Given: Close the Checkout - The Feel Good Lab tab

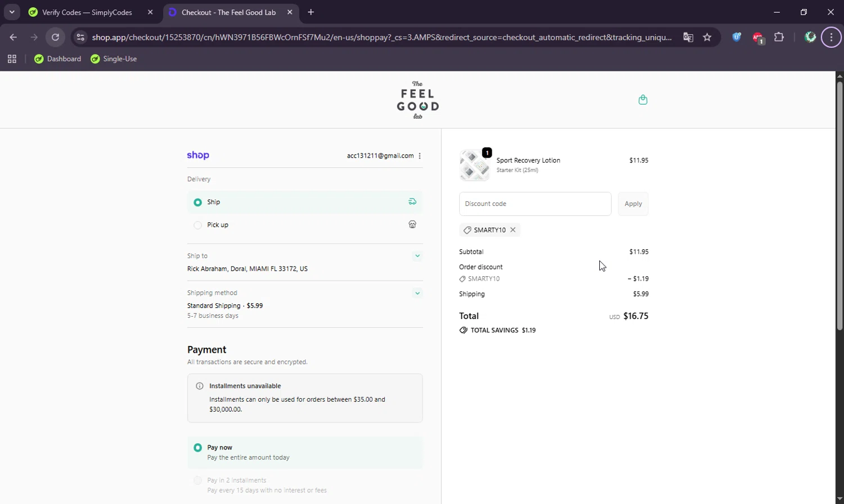Looking at the screenshot, I should click(x=290, y=12).
